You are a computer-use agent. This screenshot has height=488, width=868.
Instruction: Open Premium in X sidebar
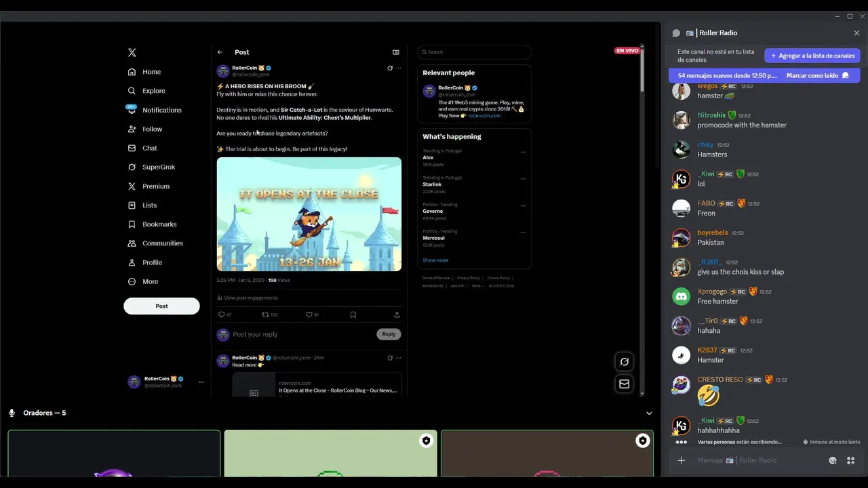tap(149, 186)
